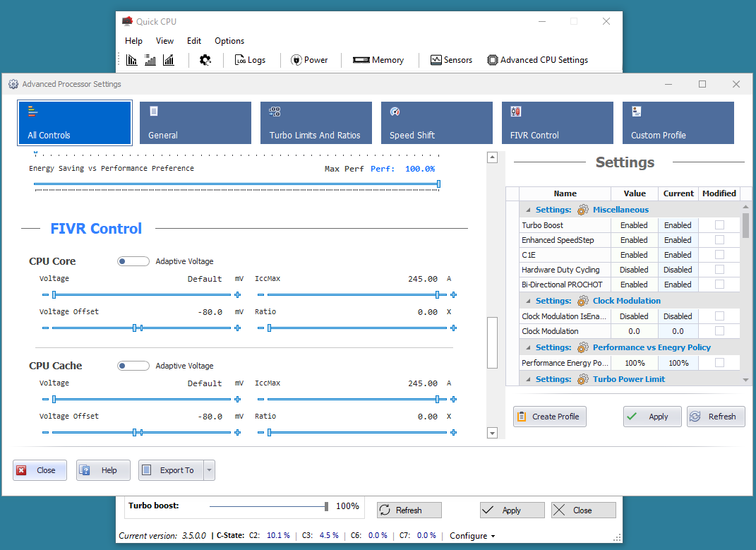This screenshot has width=756, height=550.
Task: Click scroll down arrow of the controls panel
Action: pos(492,433)
